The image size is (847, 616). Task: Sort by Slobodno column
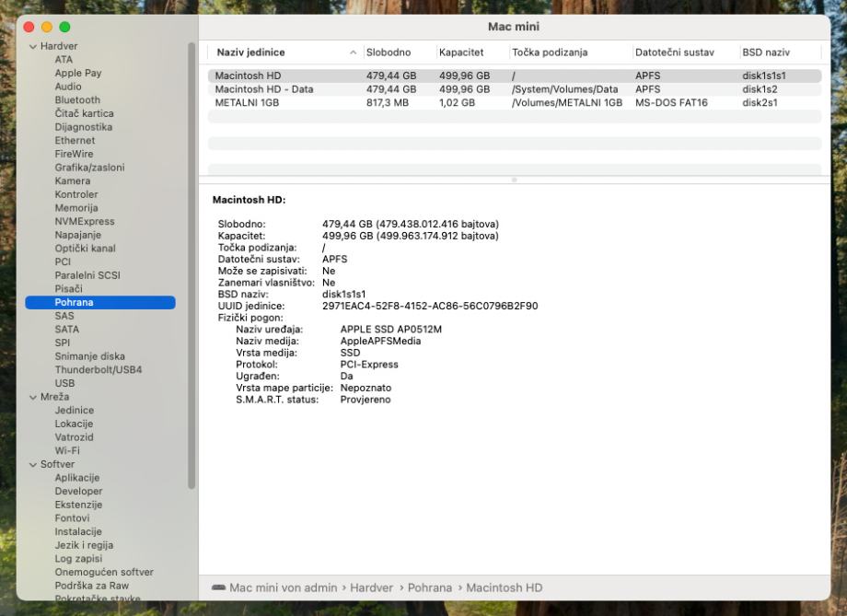[x=388, y=52]
